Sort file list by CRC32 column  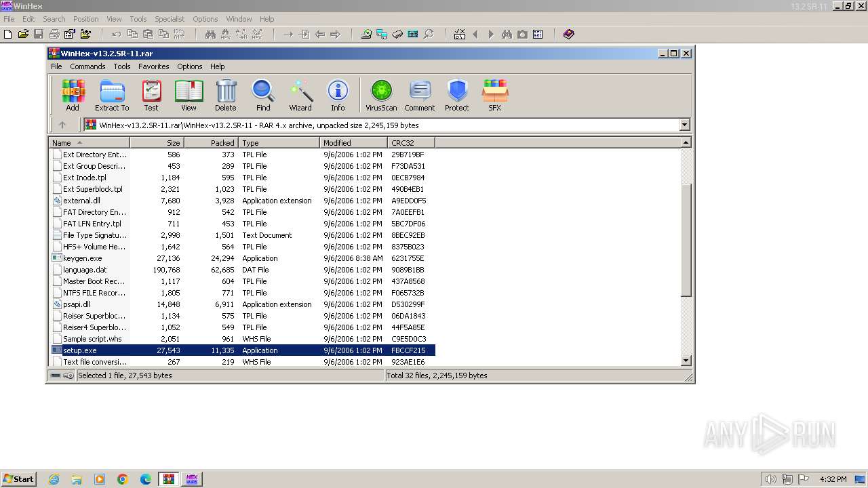pyautogui.click(x=411, y=143)
